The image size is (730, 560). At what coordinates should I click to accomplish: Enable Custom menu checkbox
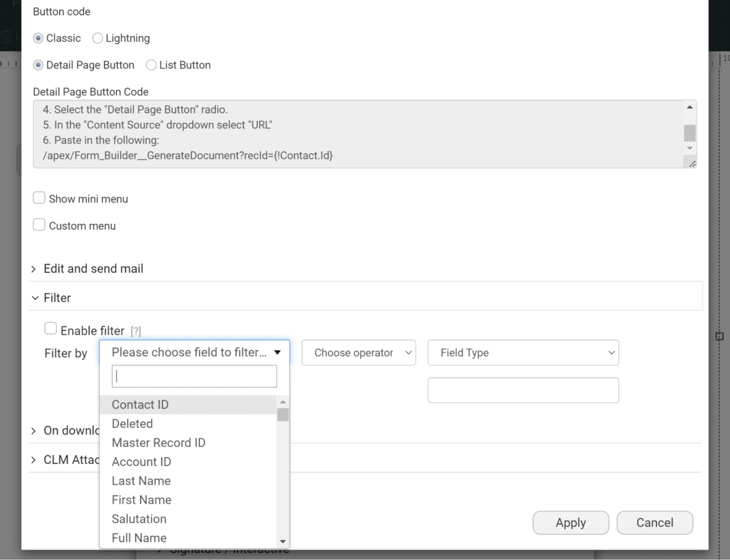coord(39,225)
